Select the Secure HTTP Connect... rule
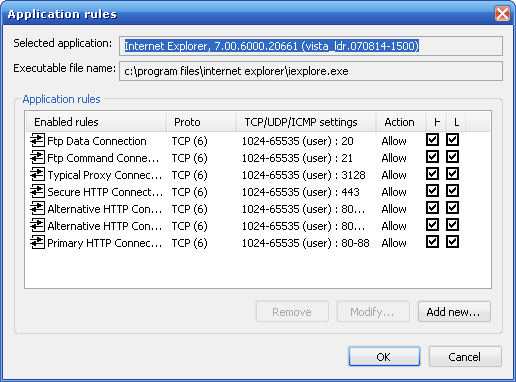This screenshot has height=382, width=516. (105, 192)
